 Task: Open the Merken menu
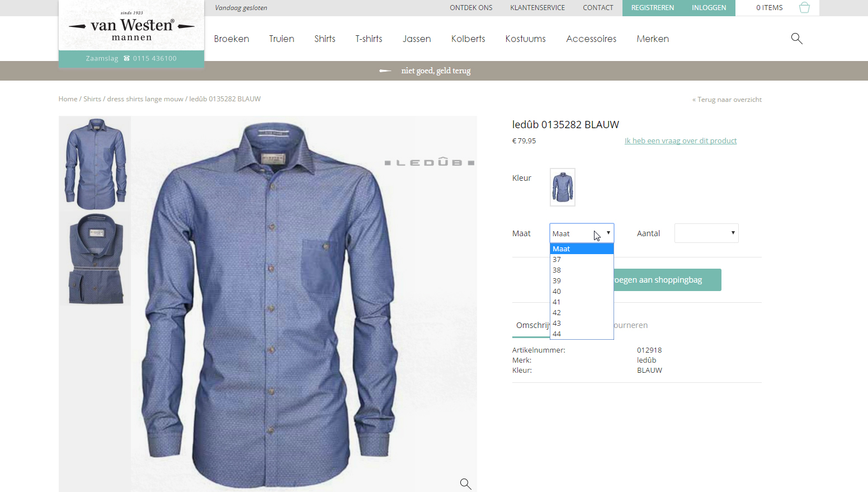click(653, 39)
